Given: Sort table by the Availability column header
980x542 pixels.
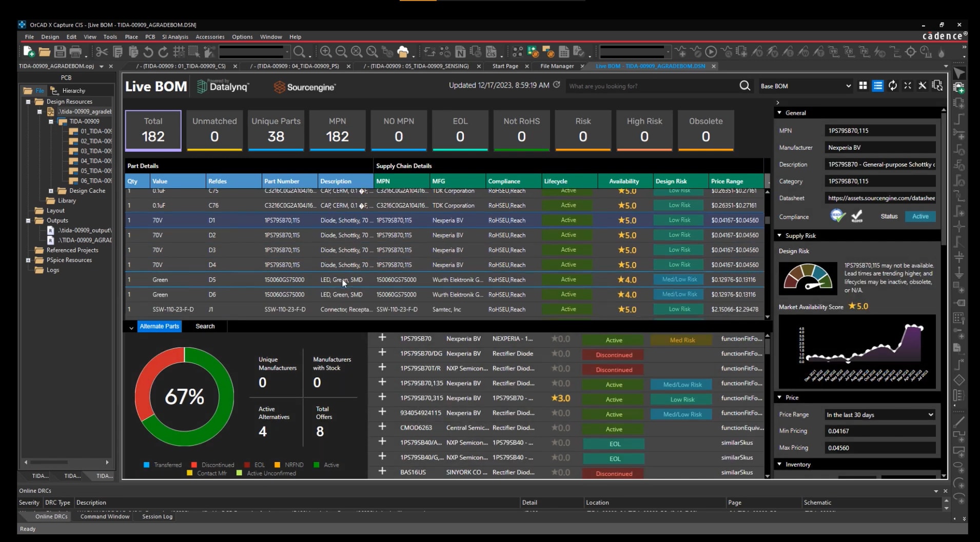Looking at the screenshot, I should point(623,181).
